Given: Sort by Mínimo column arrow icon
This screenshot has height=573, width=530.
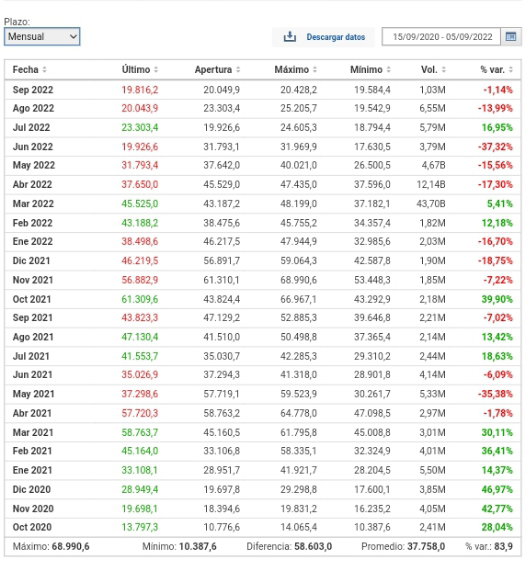Looking at the screenshot, I should (x=389, y=69).
